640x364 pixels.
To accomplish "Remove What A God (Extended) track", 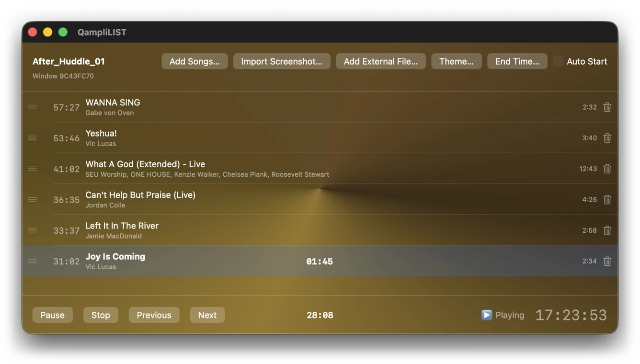I will coord(607,169).
